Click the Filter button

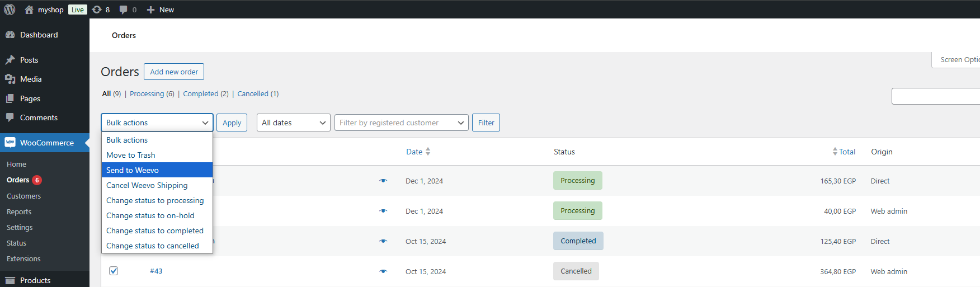(x=486, y=123)
